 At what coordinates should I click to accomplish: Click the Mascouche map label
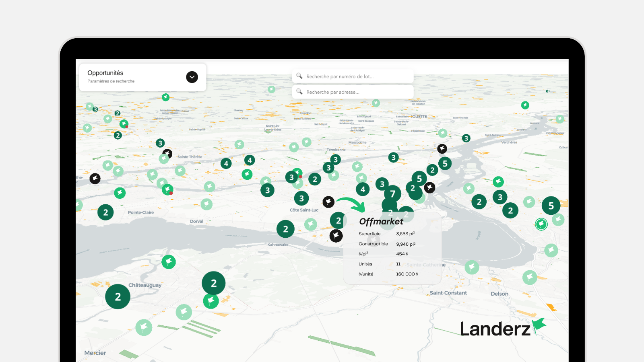tap(357, 142)
